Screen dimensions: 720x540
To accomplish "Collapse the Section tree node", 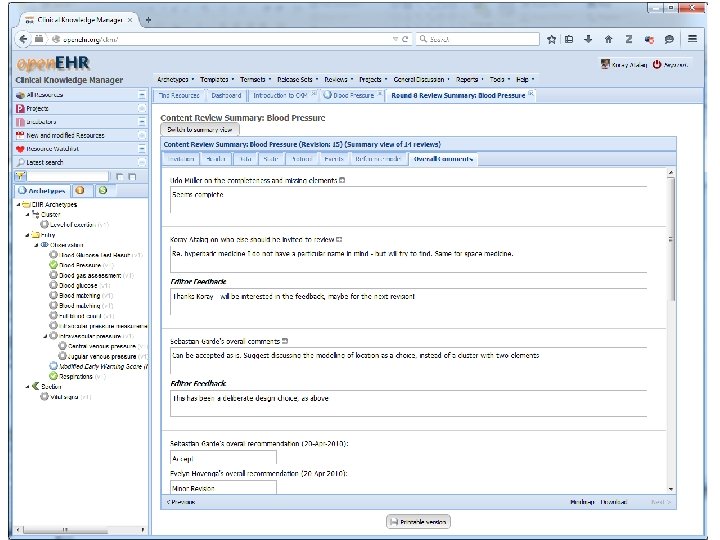I will click(27, 387).
